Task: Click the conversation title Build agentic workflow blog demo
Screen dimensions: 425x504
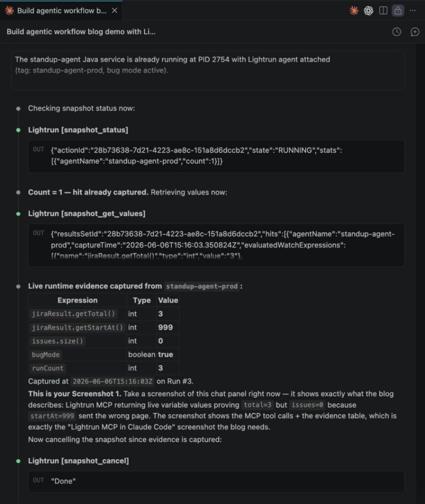Action: (x=81, y=32)
